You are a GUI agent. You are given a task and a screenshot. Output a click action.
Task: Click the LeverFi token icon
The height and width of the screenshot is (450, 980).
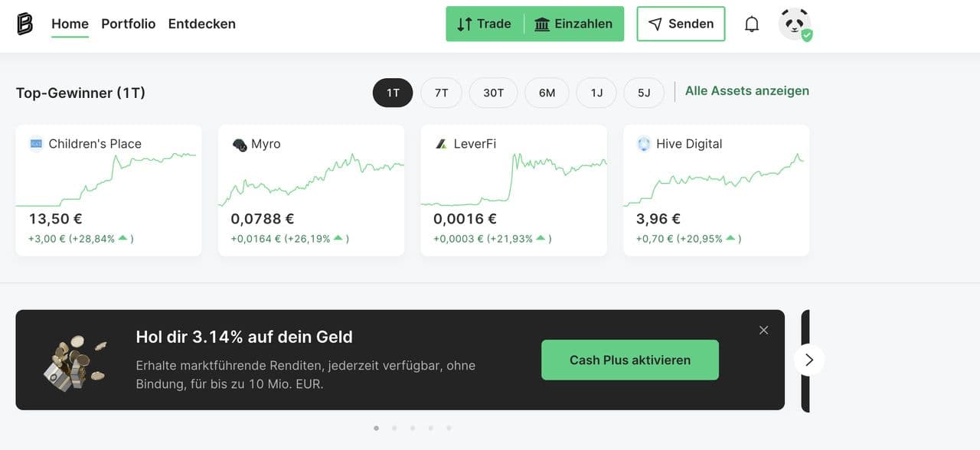click(441, 144)
